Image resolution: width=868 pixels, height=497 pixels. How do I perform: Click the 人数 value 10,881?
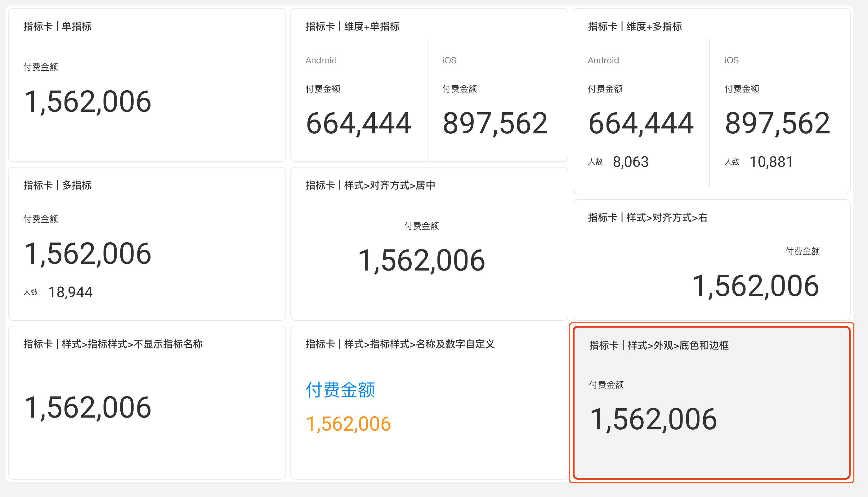coord(771,162)
